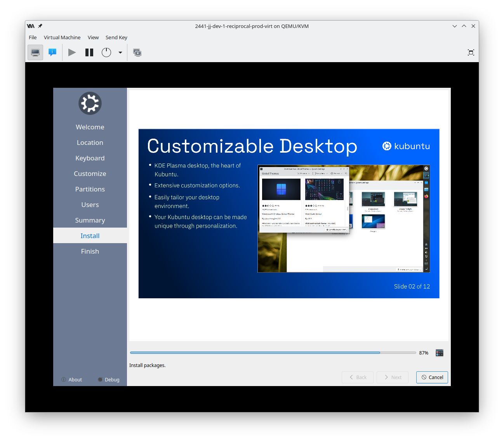Screen dimensions: 504x442
Task: Cancel the Kubuntu installation
Action: point(432,377)
